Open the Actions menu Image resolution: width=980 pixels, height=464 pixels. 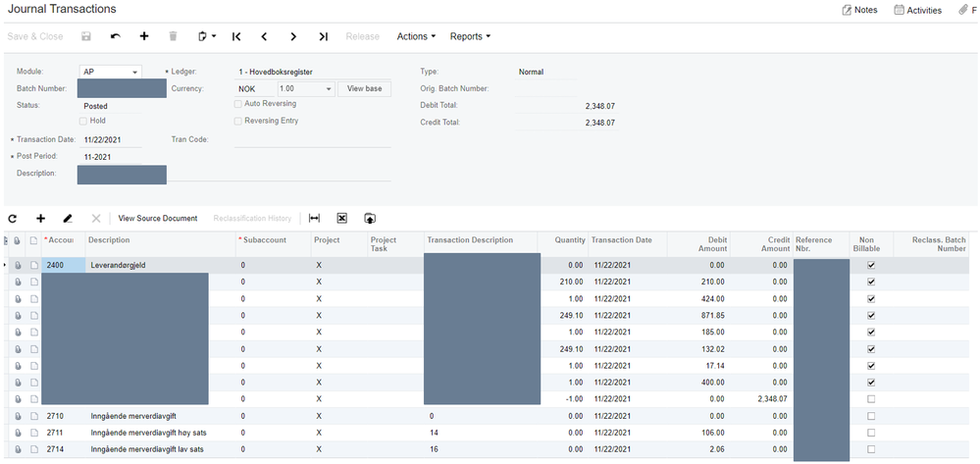(x=416, y=36)
